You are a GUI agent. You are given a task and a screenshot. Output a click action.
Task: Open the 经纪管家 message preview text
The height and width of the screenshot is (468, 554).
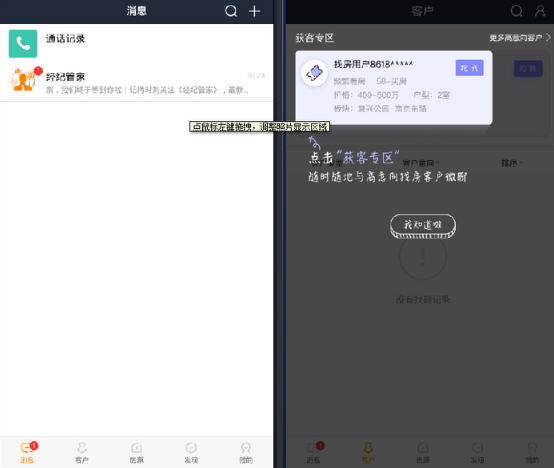pos(147,90)
